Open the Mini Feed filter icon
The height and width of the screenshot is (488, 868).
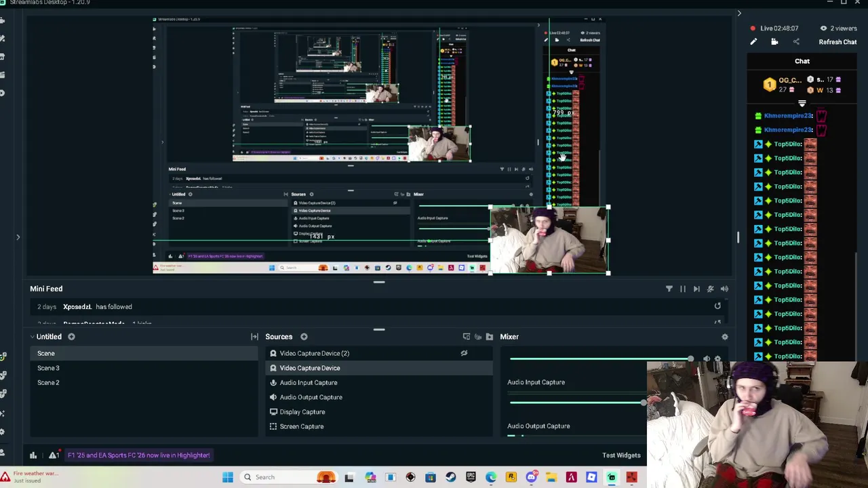point(669,289)
